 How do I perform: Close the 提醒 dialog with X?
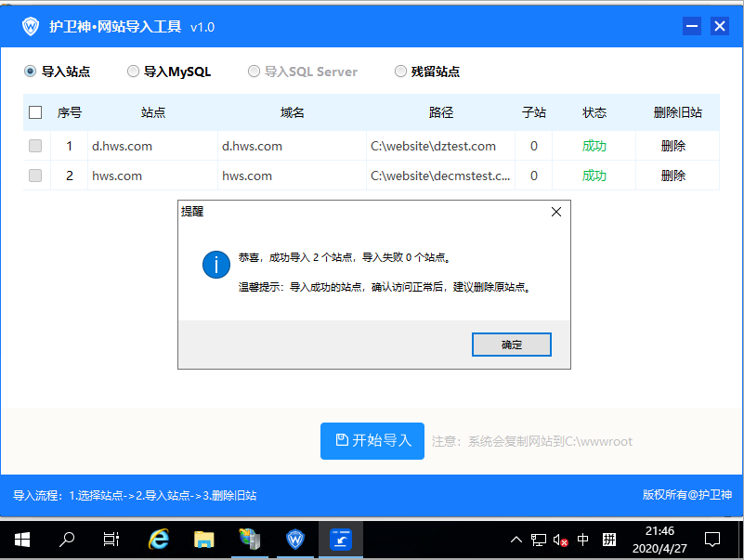tap(556, 212)
